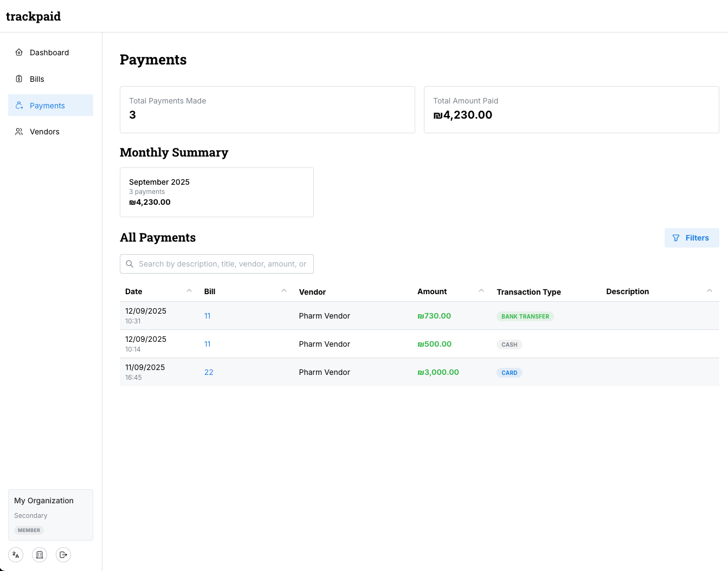Screen dimensions: 728x571
Task: Toggle the Bill column sorting
Action: [x=284, y=290]
